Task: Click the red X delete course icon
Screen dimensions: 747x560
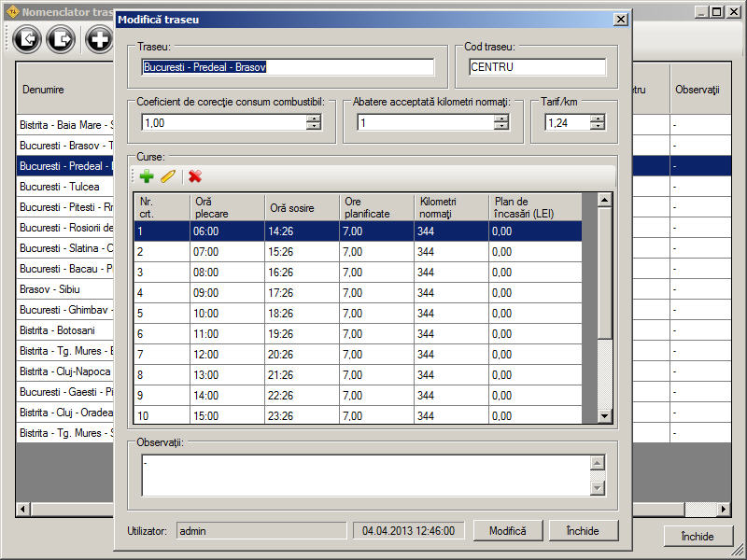Action: click(195, 176)
